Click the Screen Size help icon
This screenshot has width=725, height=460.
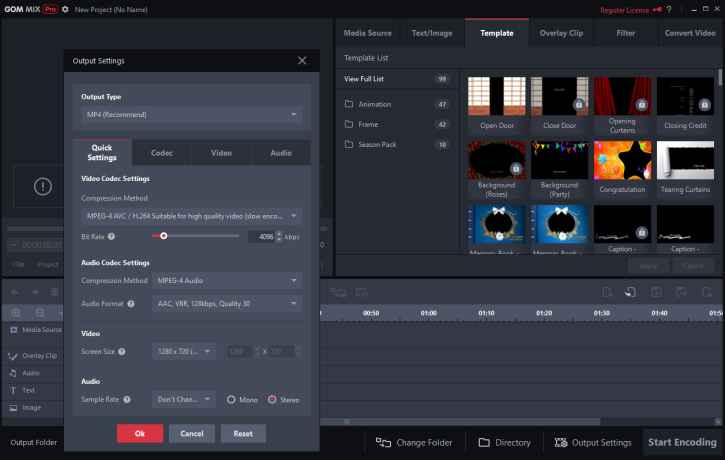pyautogui.click(x=121, y=351)
